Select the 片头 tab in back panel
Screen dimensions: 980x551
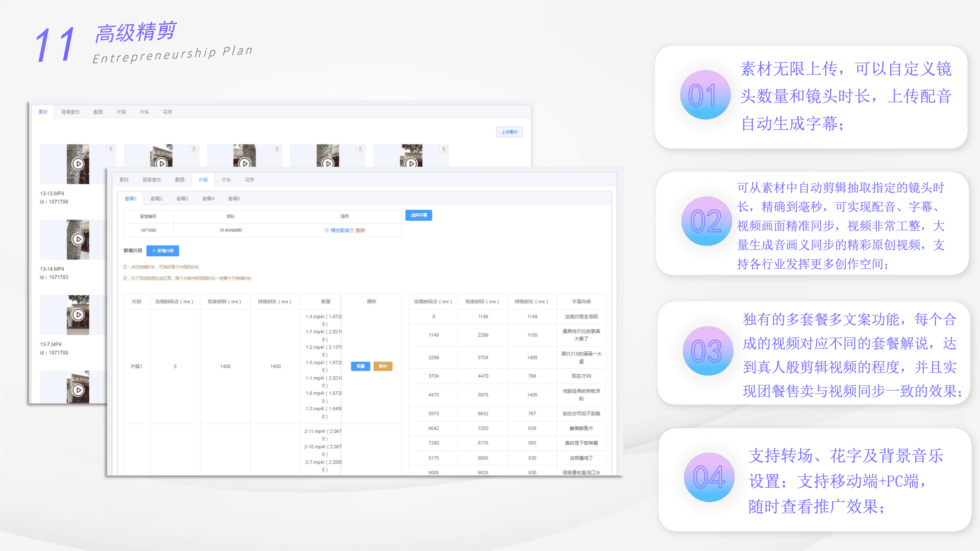(x=144, y=112)
